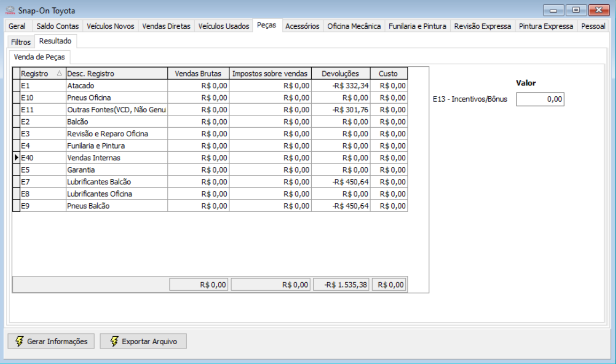Viewport: 616px width, 364px height.
Task: Click the -R$ 1.535,38 devoluções total
Action: pos(341,285)
